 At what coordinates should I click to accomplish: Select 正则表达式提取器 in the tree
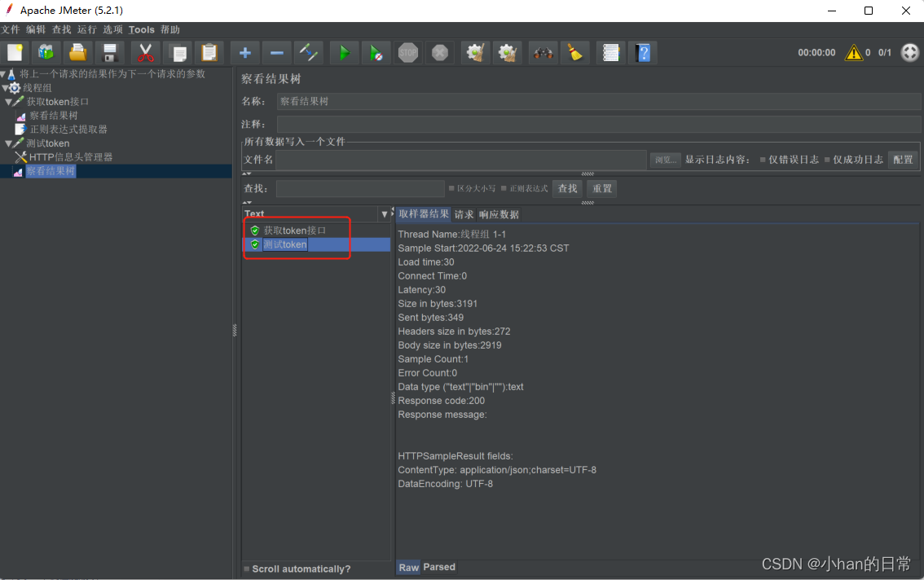click(x=68, y=130)
